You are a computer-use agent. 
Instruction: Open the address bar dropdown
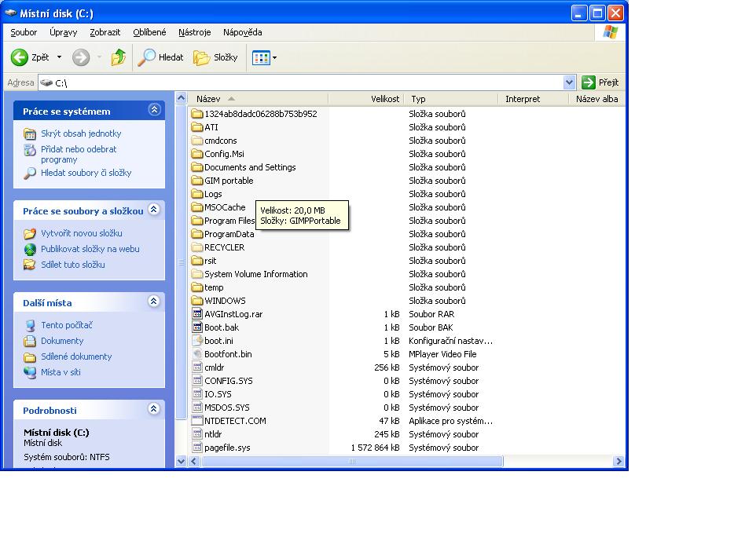[570, 82]
